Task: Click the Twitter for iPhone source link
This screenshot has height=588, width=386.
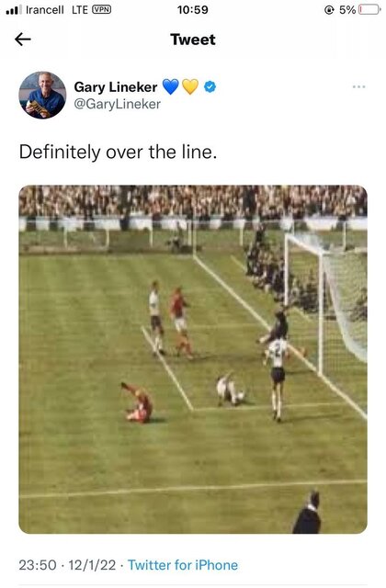Action: (x=183, y=565)
